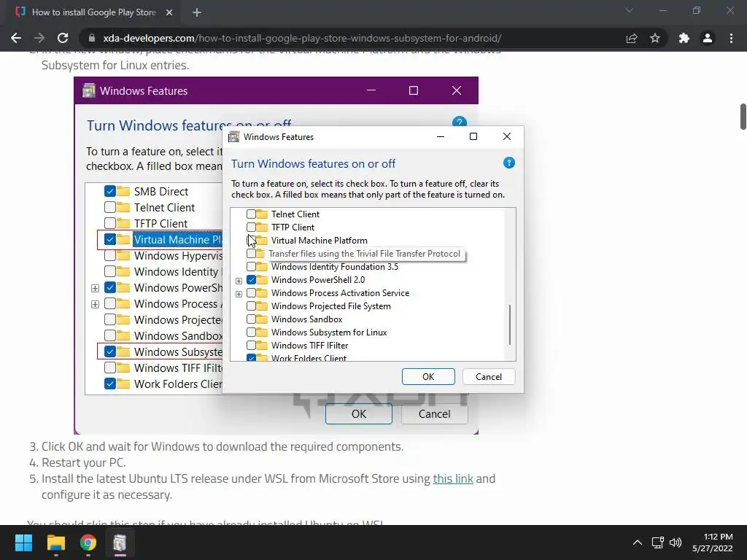Uncheck Windows PowerShell 2.0
The width and height of the screenshot is (747, 560).
click(x=251, y=279)
